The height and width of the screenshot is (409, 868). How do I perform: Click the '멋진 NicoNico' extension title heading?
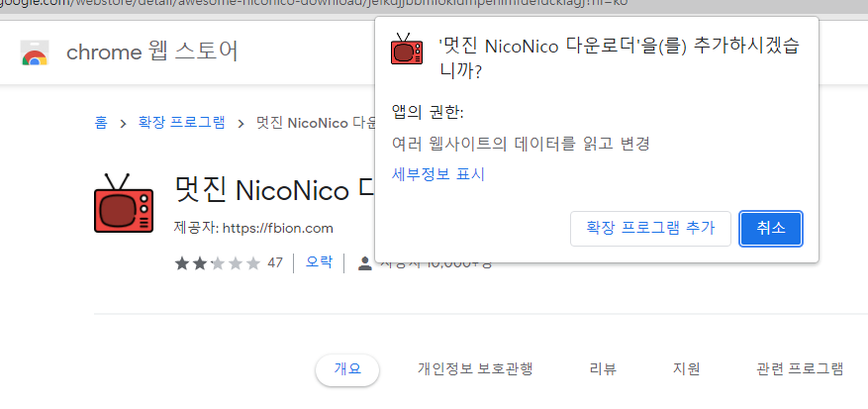click(274, 190)
